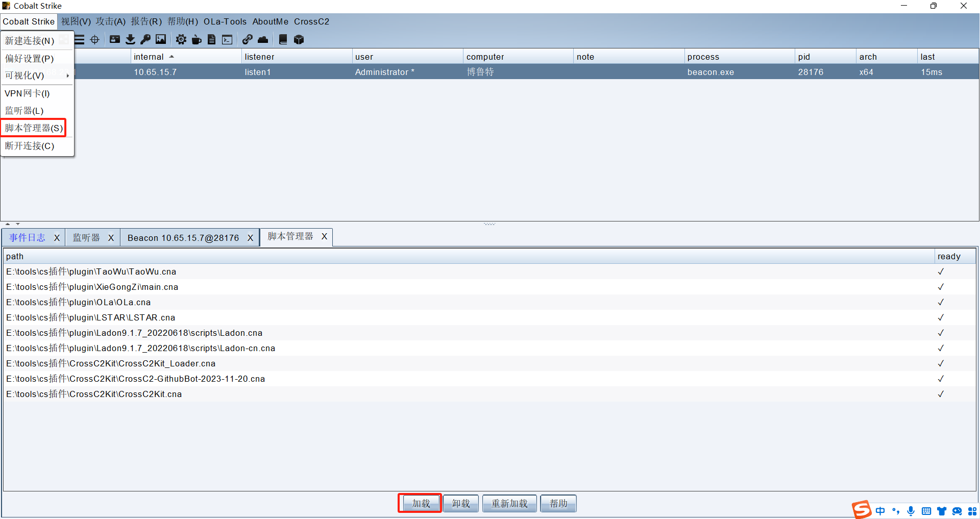The height and width of the screenshot is (519, 980).
Task: Expand the 可视化(V) submenu
Action: click(37, 76)
